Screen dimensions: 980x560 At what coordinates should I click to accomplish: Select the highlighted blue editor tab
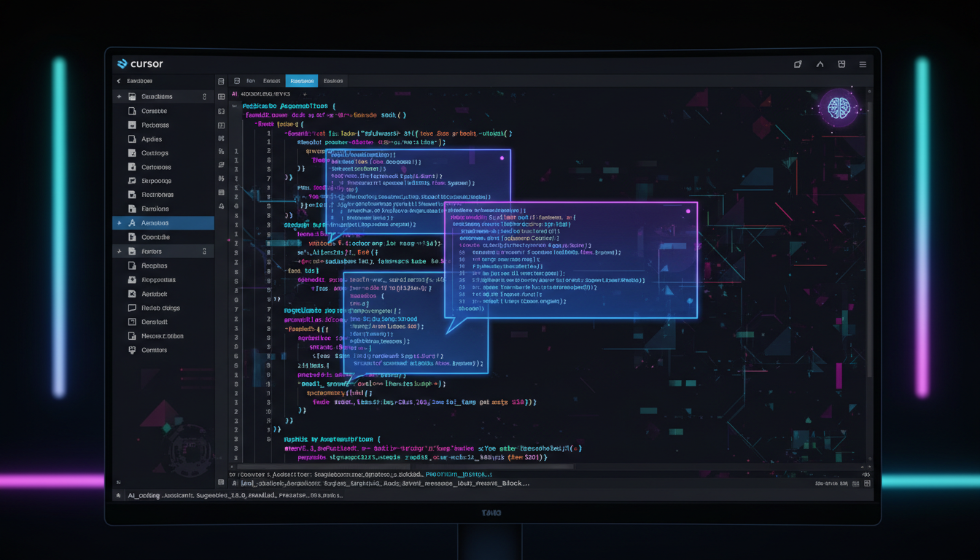click(301, 81)
